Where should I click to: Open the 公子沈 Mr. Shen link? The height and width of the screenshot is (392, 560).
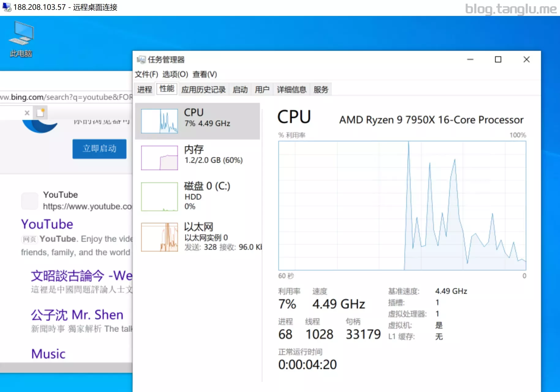(x=77, y=315)
